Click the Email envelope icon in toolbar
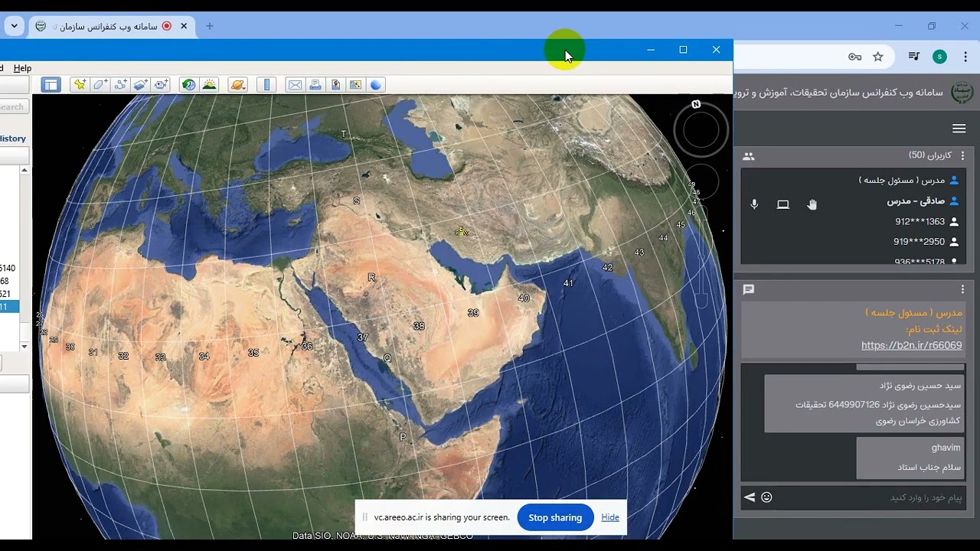Viewport: 980px width, 551px height. [x=295, y=85]
